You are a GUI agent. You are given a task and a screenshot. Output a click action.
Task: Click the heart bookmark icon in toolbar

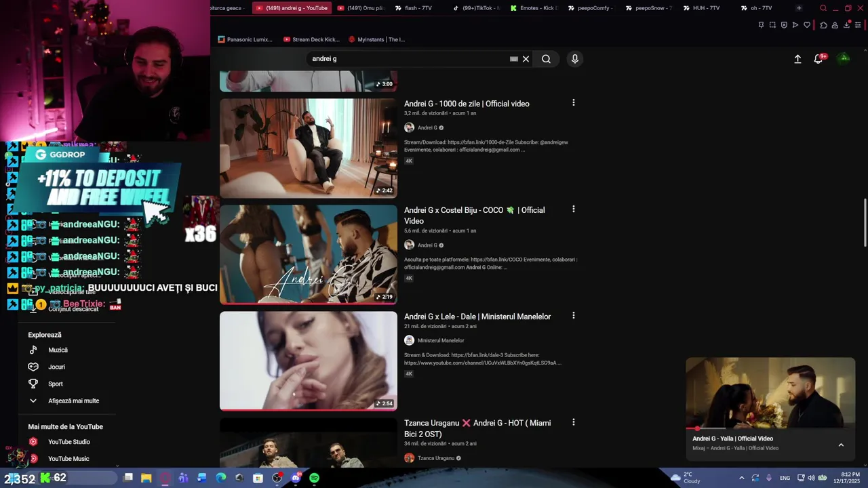807,25
